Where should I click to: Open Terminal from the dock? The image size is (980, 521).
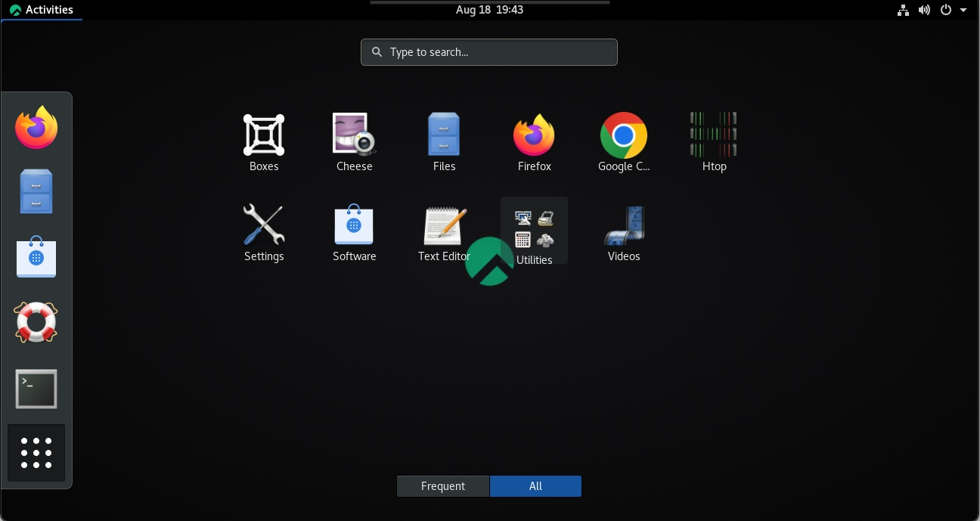[x=36, y=389]
